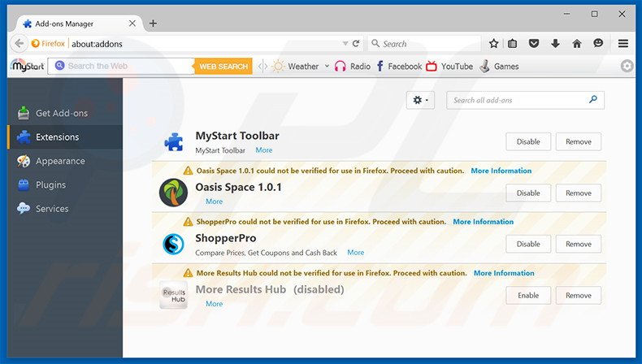The image size is (642, 364).
Task: Expand the Weather dropdown arrow
Action: [x=328, y=67]
